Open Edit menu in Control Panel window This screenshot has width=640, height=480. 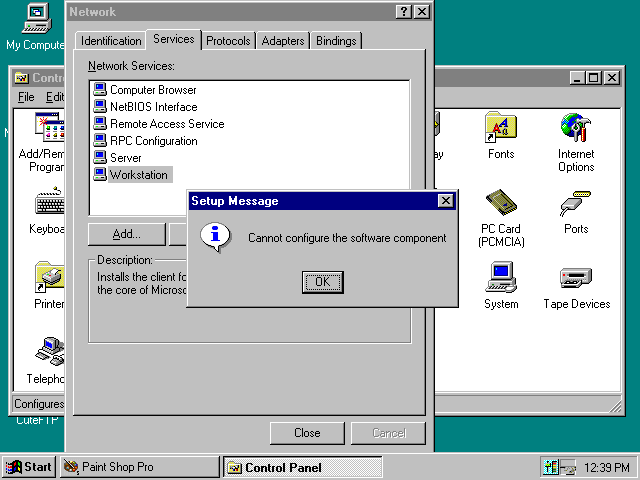(x=54, y=97)
